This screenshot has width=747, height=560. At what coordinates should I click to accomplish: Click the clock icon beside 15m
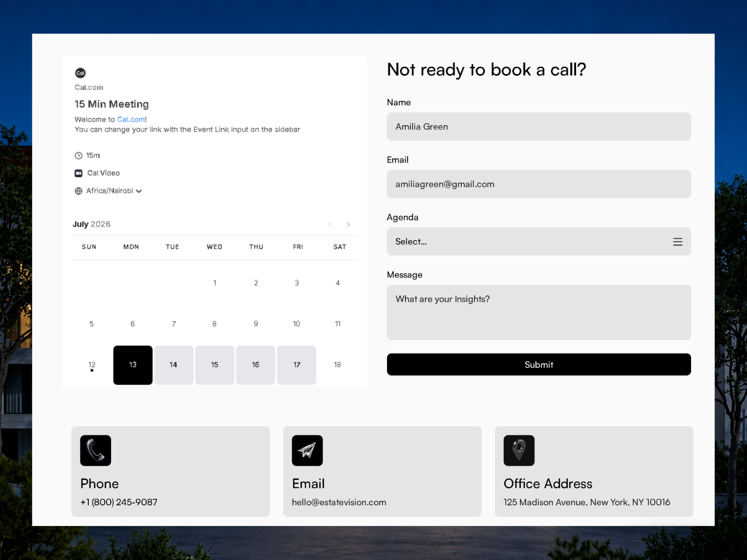pos(78,155)
